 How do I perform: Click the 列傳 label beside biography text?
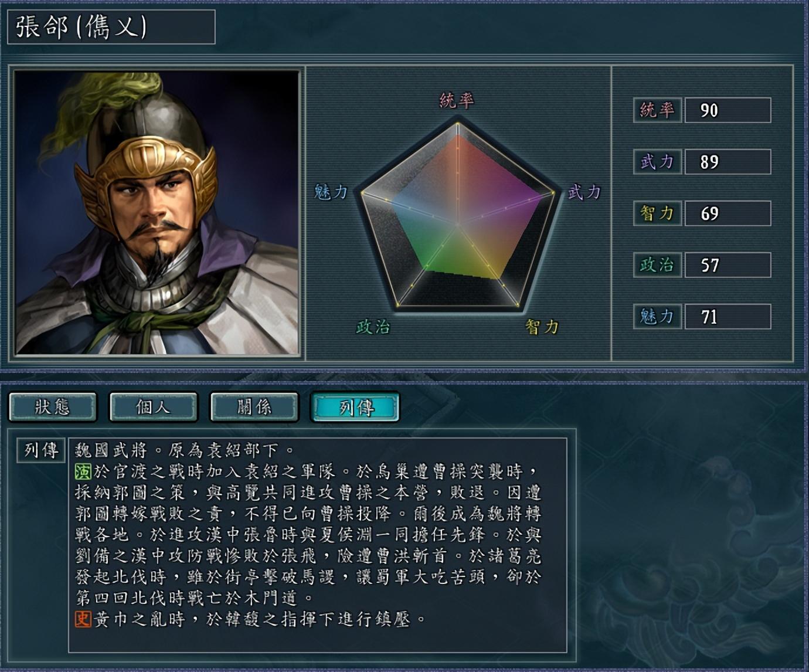[41, 450]
